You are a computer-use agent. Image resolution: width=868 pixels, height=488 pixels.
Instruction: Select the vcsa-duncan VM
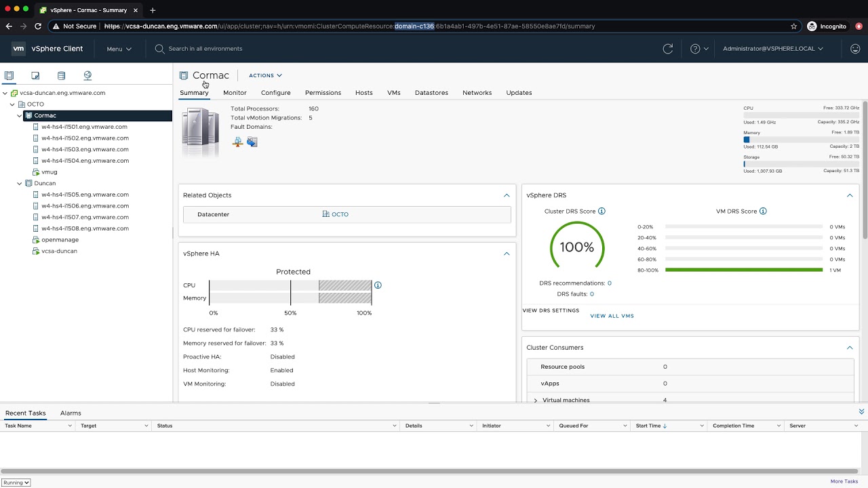[x=59, y=251]
